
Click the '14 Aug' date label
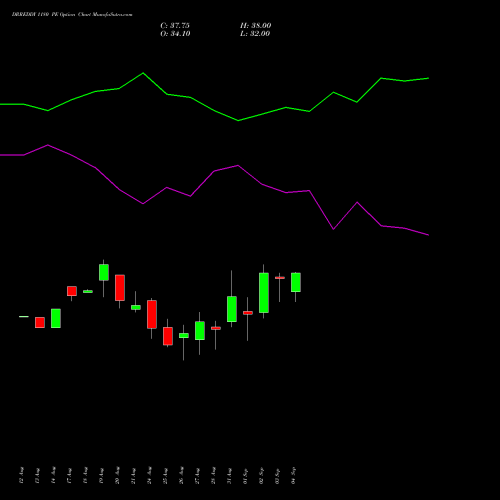53,475
